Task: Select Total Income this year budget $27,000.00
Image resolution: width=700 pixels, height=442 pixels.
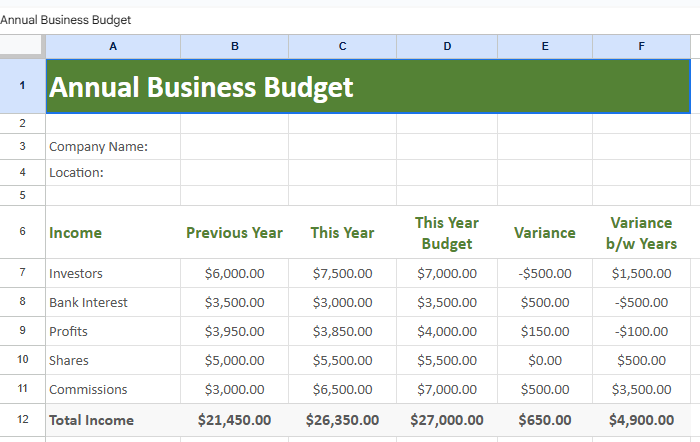Action: click(446, 420)
